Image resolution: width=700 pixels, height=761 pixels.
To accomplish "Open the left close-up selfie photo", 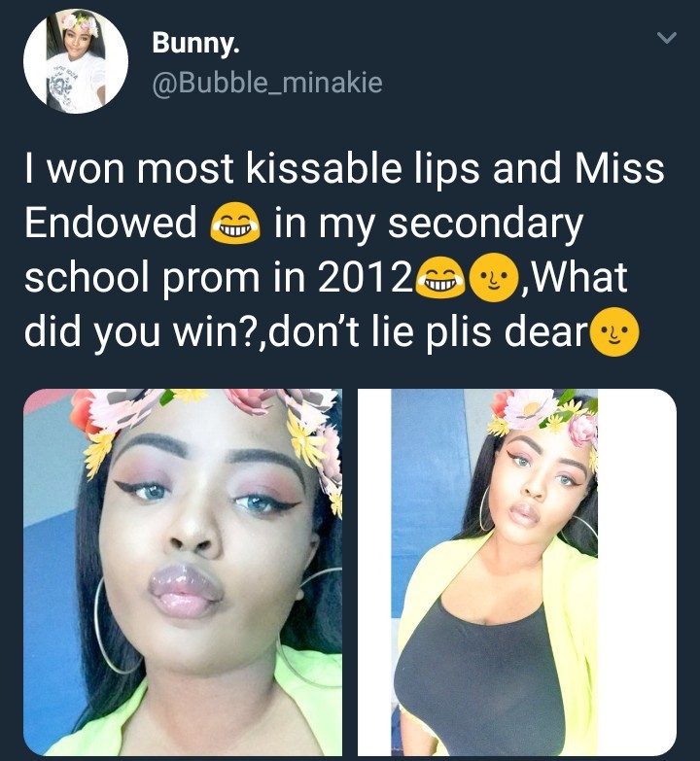I will [183, 572].
